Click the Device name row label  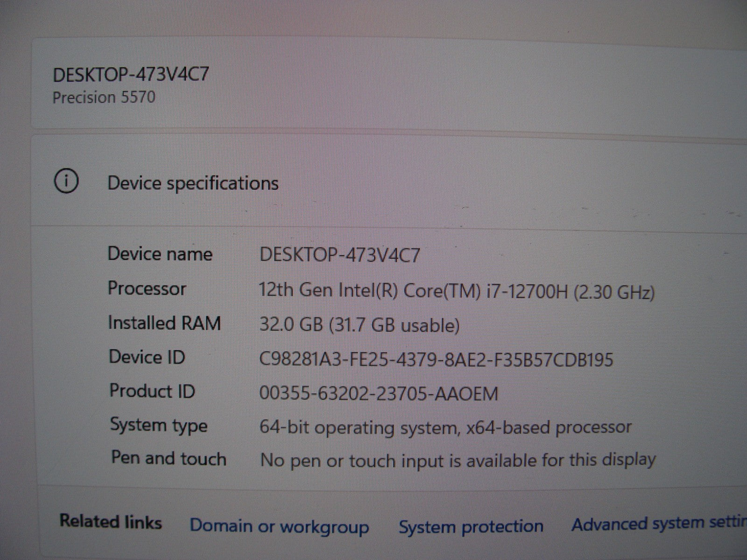point(160,254)
